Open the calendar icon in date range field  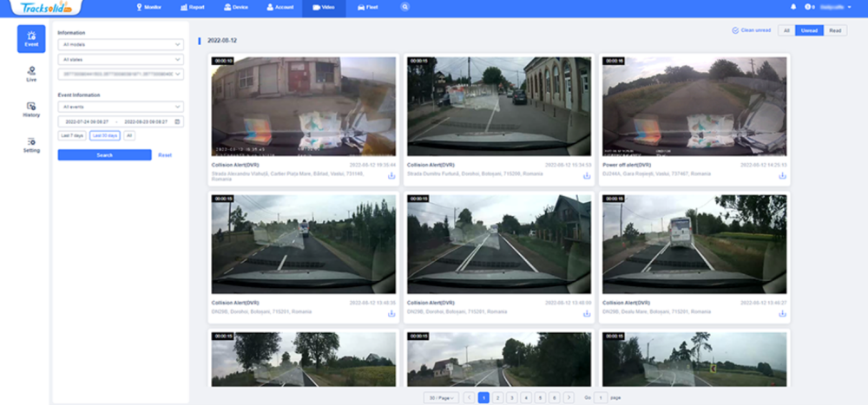pyautogui.click(x=178, y=121)
